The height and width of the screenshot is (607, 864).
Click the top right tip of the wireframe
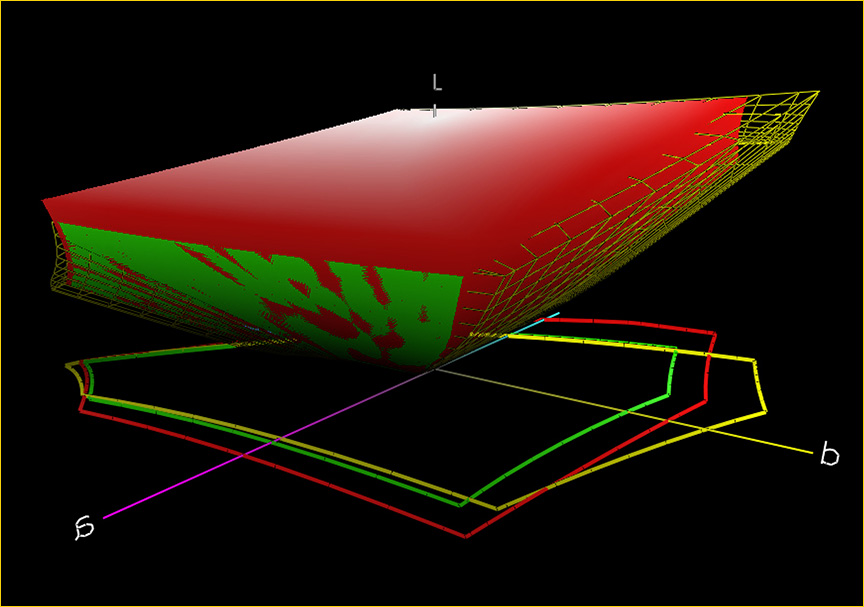(x=820, y=92)
